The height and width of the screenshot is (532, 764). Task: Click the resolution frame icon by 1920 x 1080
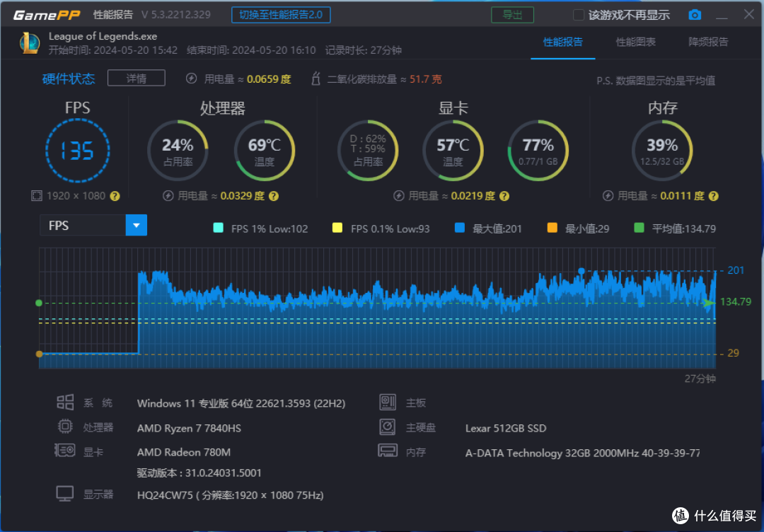click(x=37, y=196)
